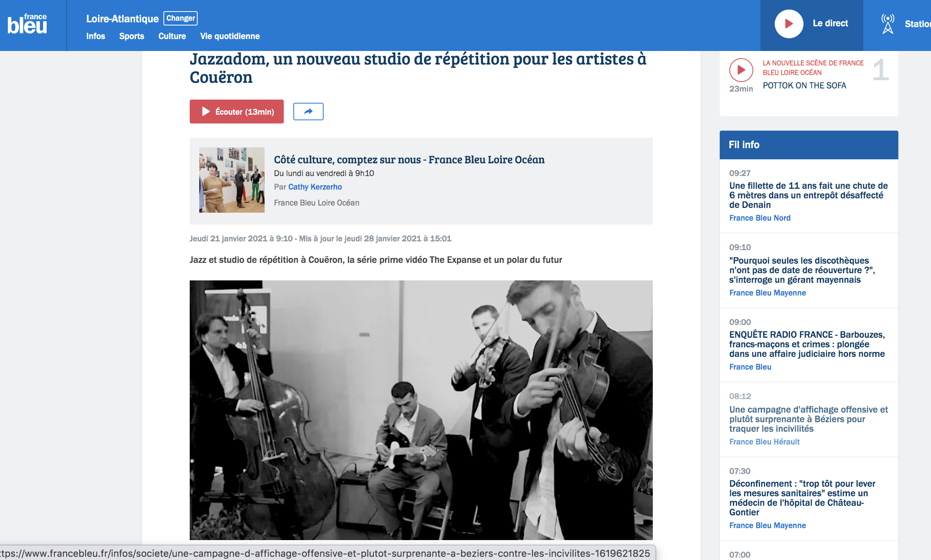This screenshot has width=931, height=560.
Task: Read the Denain fillette chute article
Action: [x=808, y=195]
